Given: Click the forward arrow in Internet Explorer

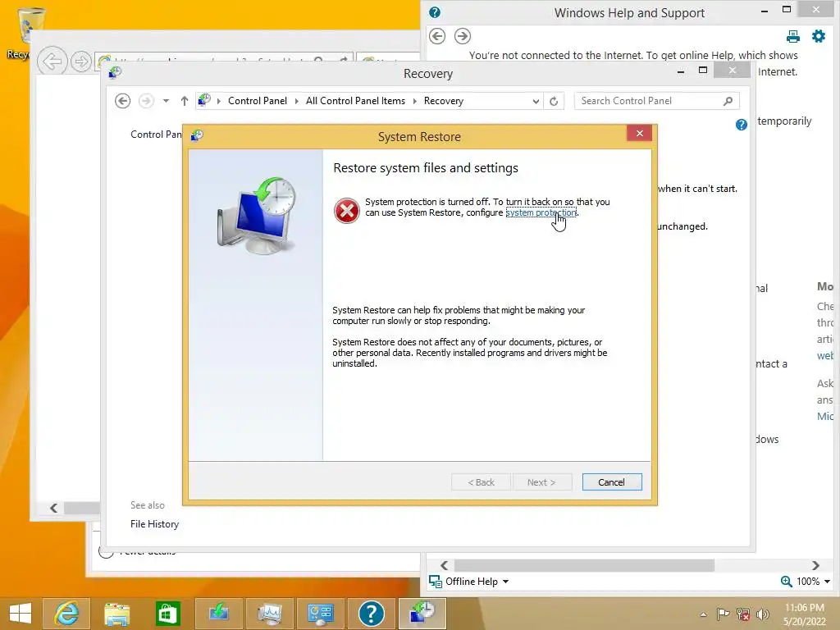Looking at the screenshot, I should click(81, 62).
